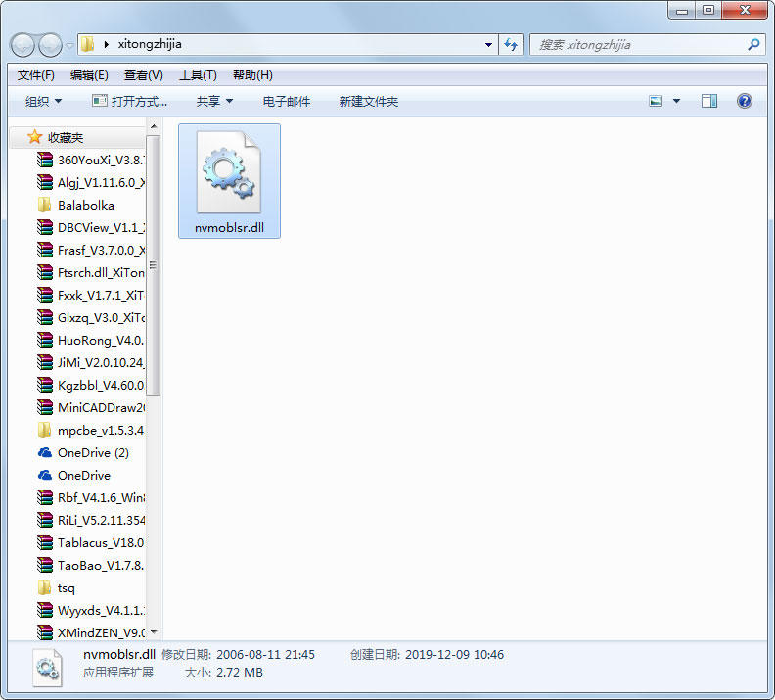The width and height of the screenshot is (775, 700).
Task: Toggle the preview pane icon
Action: [x=709, y=101]
